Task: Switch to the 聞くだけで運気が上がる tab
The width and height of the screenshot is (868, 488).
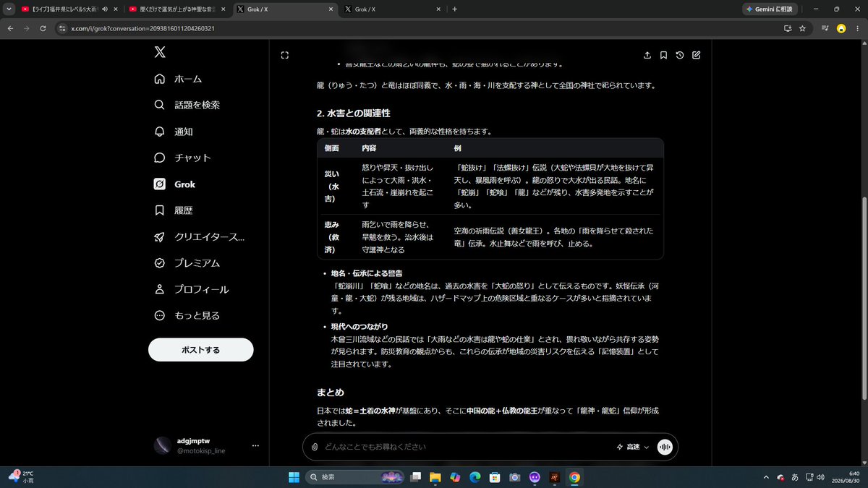Action: click(x=176, y=9)
